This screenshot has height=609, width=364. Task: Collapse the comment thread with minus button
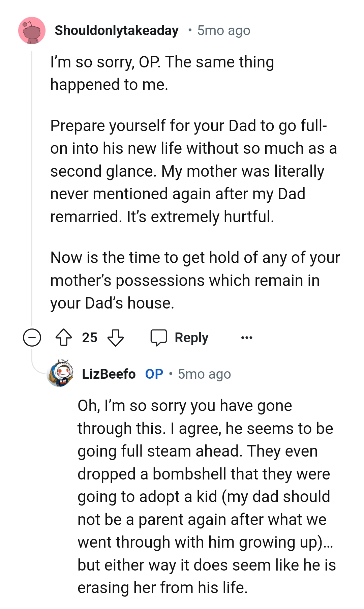point(32,338)
